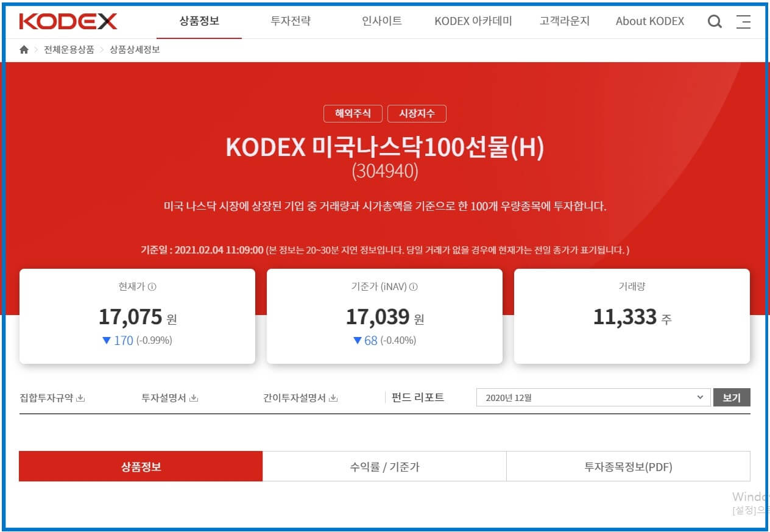The width and height of the screenshot is (770, 532).
Task: Open the hamburger menu icon
Action: pyautogui.click(x=743, y=22)
